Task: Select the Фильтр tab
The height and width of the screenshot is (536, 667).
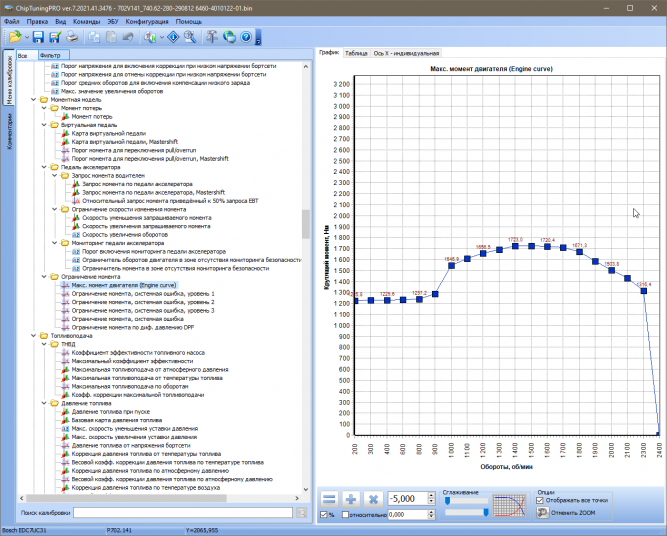Action: (53, 55)
